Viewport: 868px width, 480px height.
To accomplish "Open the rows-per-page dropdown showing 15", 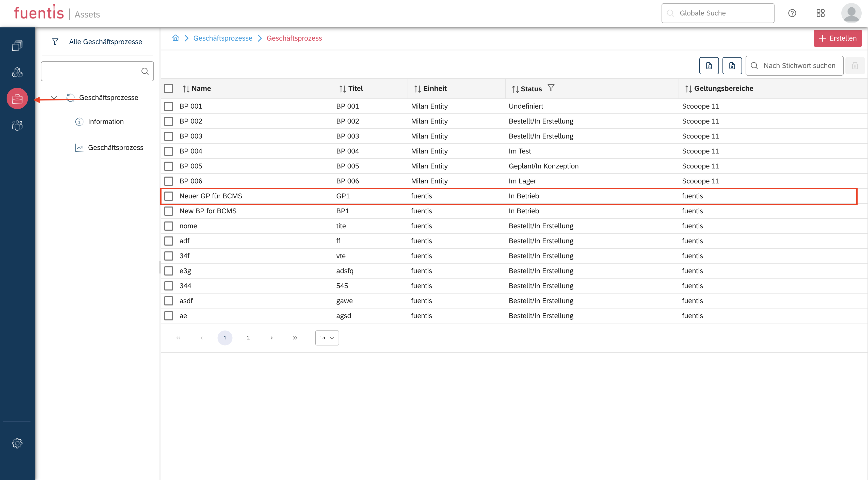I will pos(327,338).
